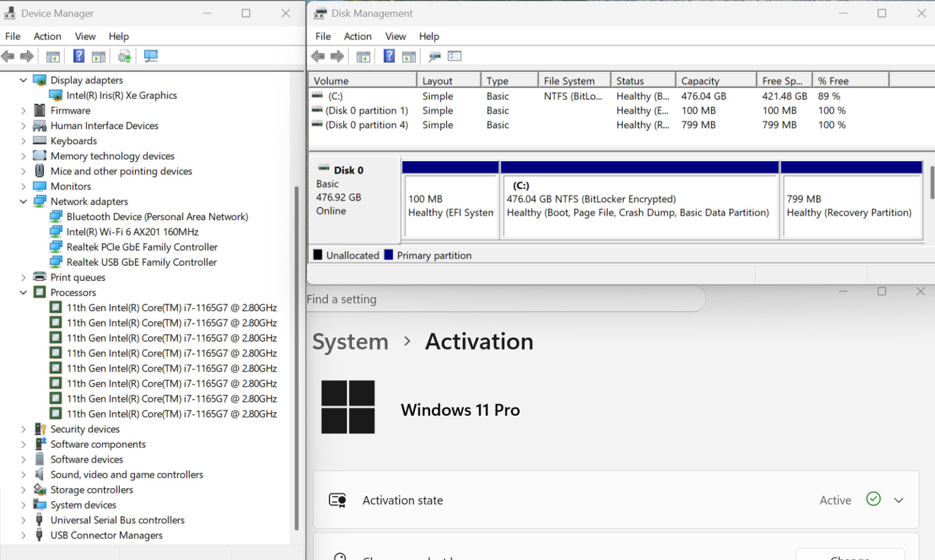The width and height of the screenshot is (935, 560).
Task: Click Properties pane icon in Device Manager toolbar
Action: [99, 57]
